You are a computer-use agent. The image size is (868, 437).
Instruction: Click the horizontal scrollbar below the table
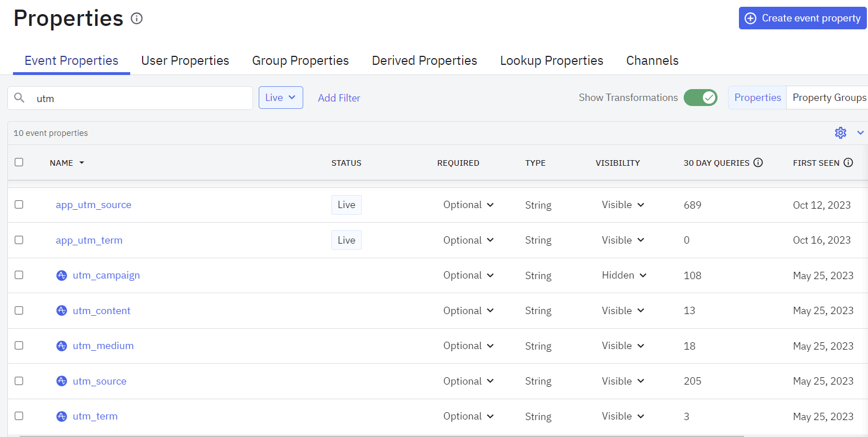pyautogui.click(x=381, y=435)
